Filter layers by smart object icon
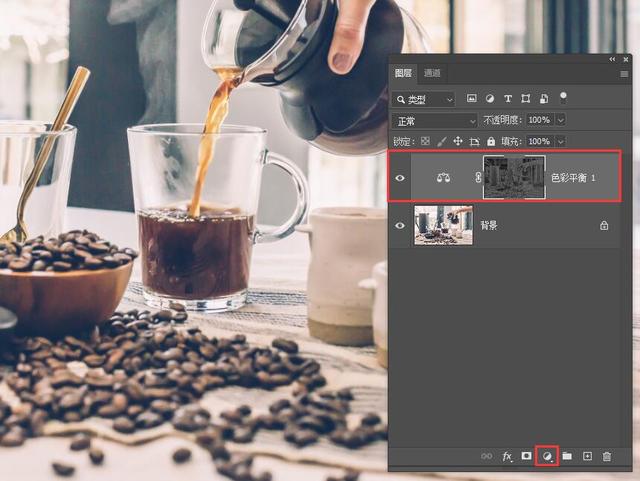The width and height of the screenshot is (640, 481). pyautogui.click(x=544, y=98)
